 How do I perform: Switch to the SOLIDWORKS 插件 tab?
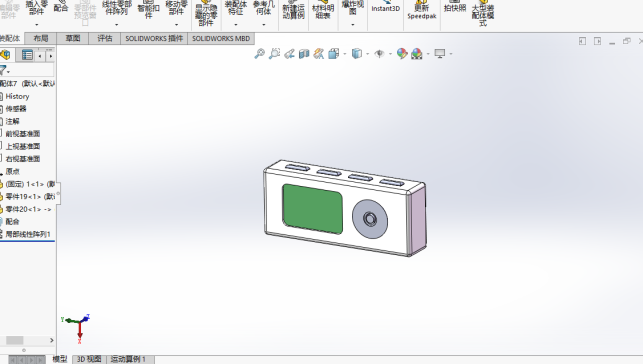(x=154, y=39)
